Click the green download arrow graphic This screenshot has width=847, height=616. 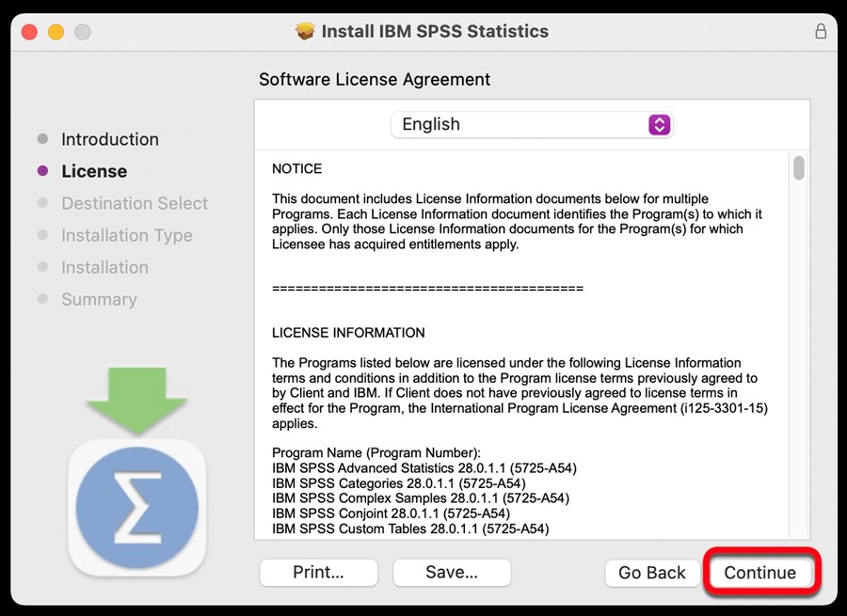(x=136, y=402)
